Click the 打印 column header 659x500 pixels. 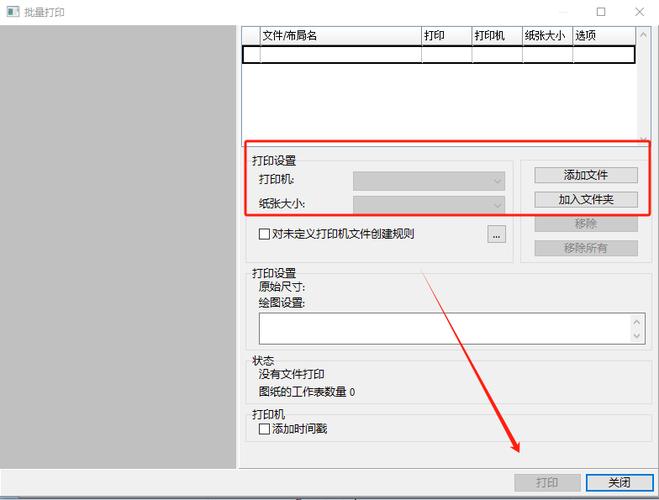coord(447,36)
